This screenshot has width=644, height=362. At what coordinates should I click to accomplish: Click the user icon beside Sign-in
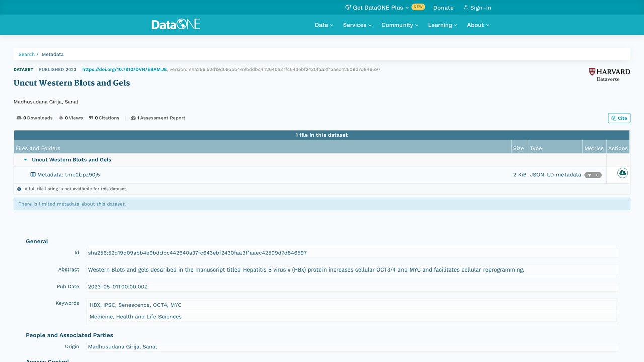(466, 7)
